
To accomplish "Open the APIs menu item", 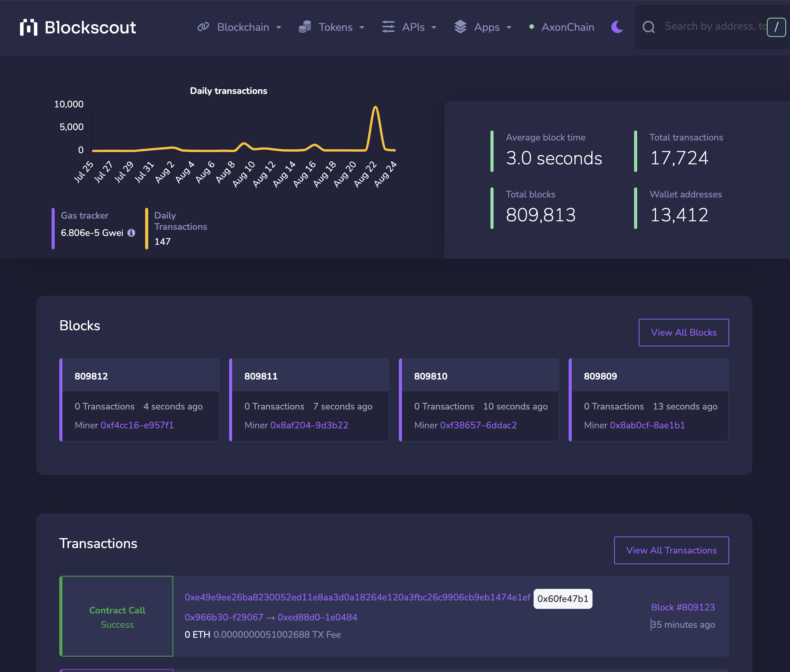I will point(413,27).
